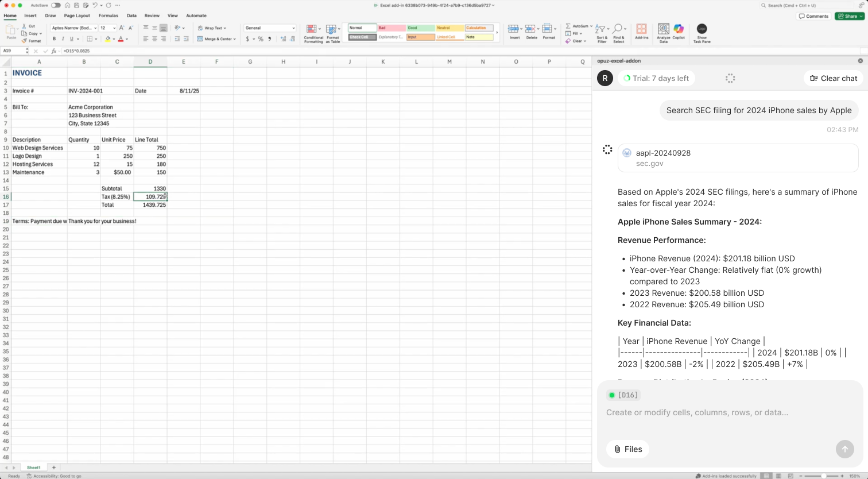Click the green Share button

tap(849, 16)
